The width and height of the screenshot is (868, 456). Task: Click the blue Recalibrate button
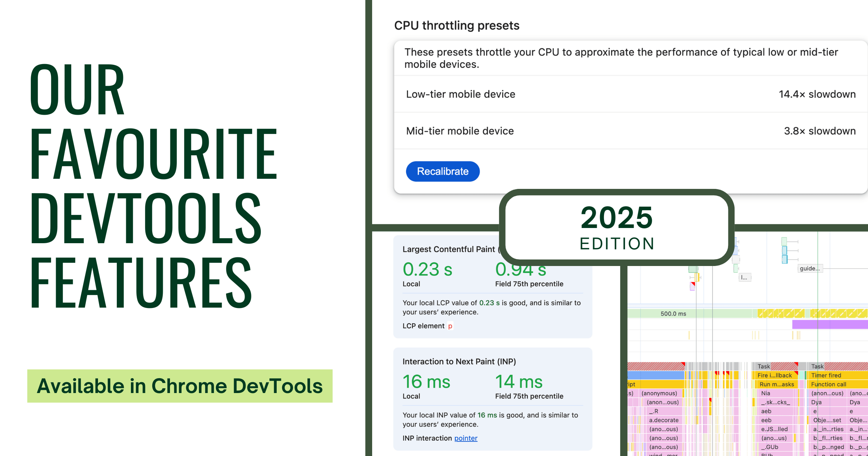point(443,171)
